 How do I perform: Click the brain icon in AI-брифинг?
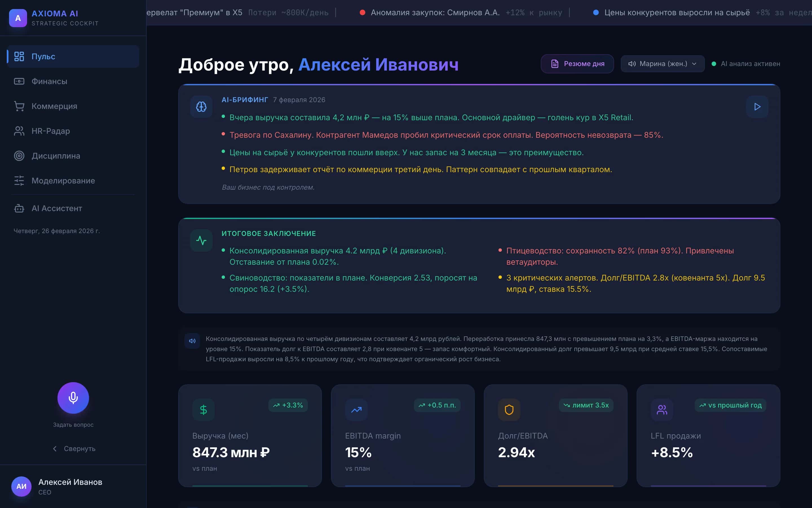(201, 107)
